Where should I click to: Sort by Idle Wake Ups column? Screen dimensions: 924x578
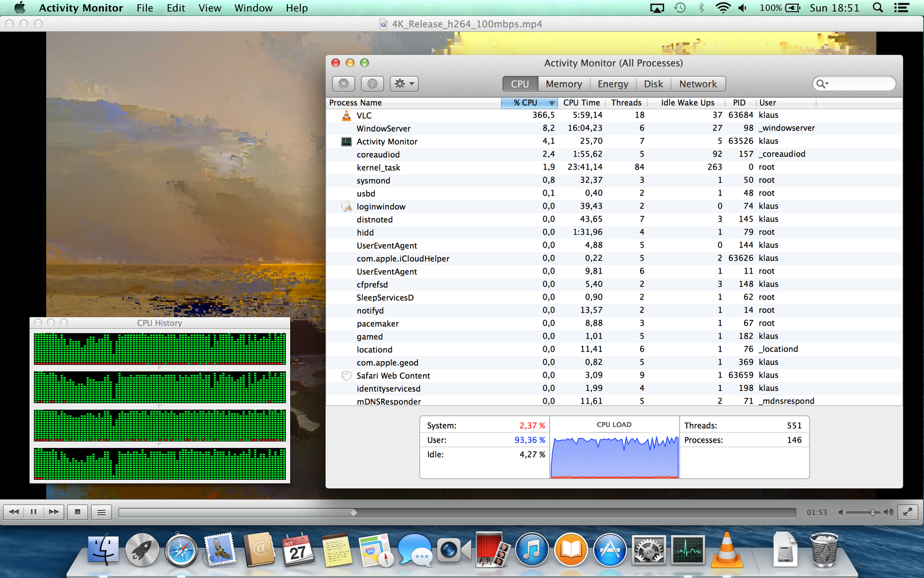click(x=687, y=103)
